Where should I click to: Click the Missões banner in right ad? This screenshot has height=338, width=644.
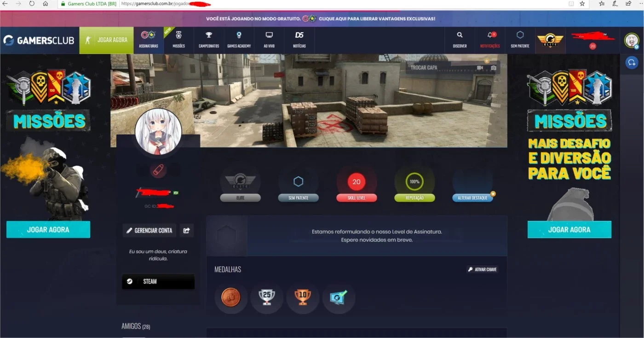point(569,121)
